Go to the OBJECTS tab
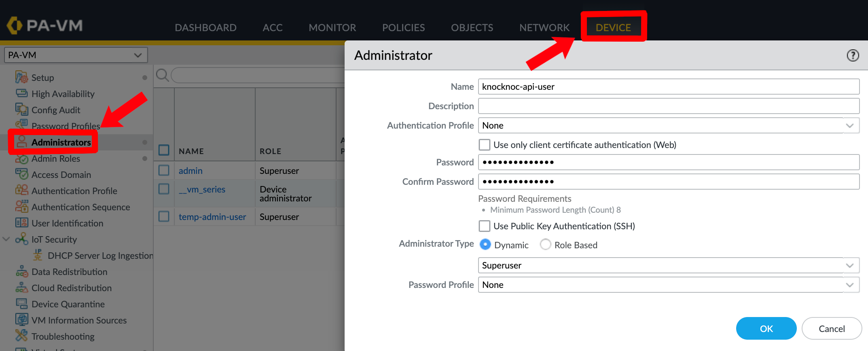868x351 pixels. tap(472, 27)
